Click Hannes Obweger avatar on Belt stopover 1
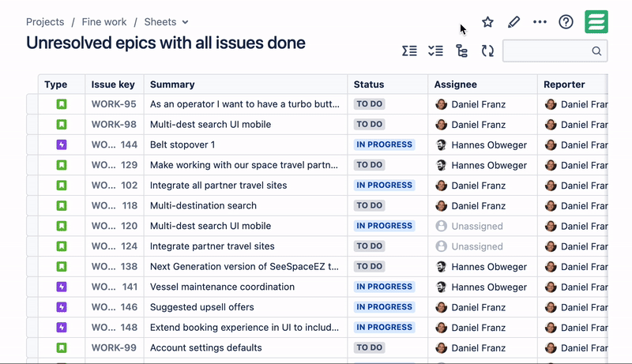 (442, 145)
